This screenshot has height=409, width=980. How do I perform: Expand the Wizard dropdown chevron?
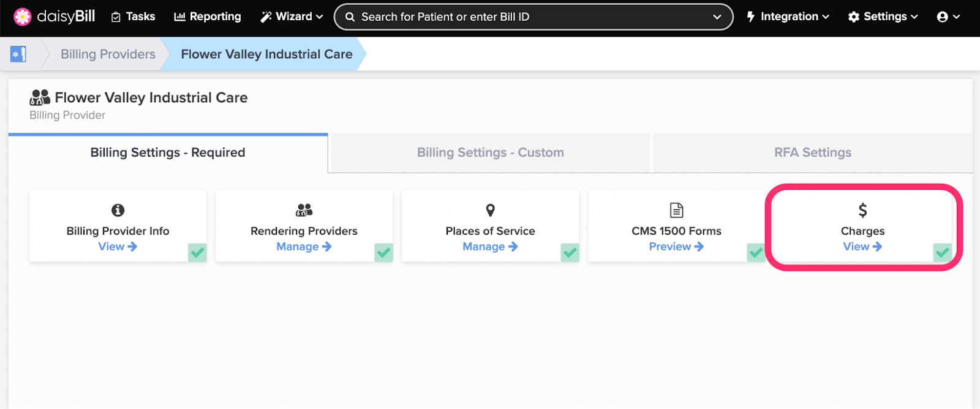(320, 17)
